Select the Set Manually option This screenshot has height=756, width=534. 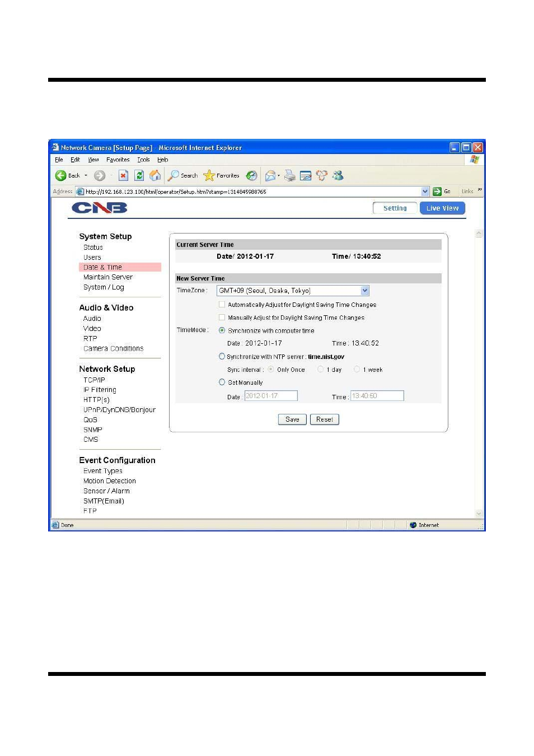click(x=222, y=382)
